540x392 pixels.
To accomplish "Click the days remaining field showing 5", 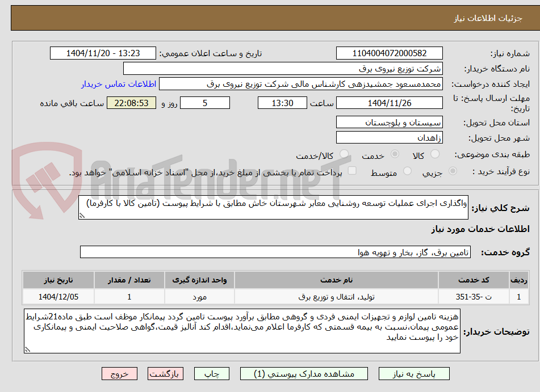I will [205, 103].
